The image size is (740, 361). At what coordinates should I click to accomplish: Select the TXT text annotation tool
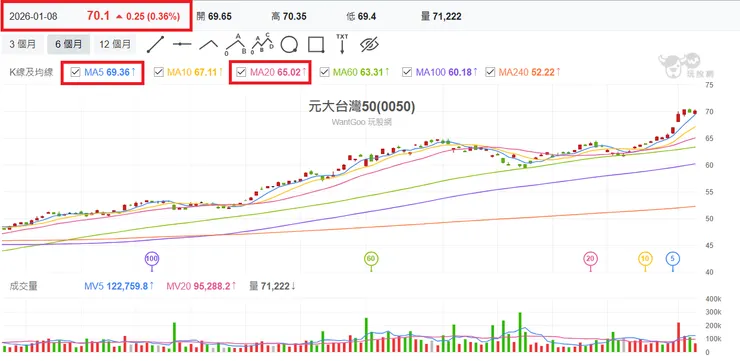pyautogui.click(x=342, y=43)
